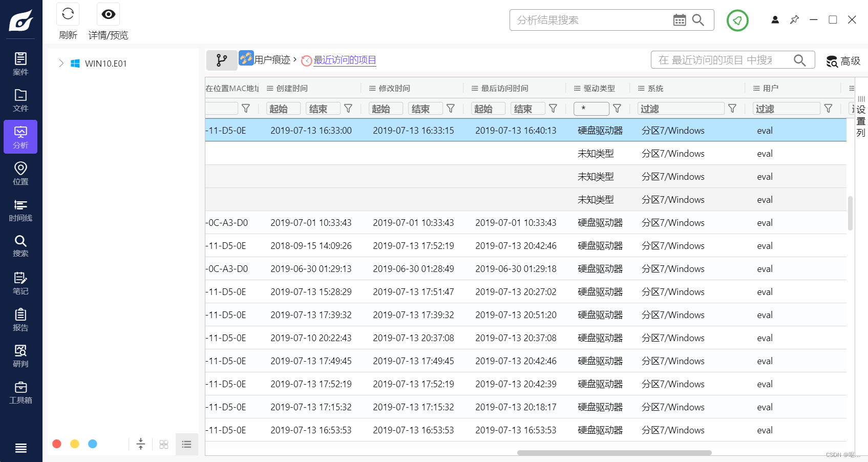Click Created Time end (结束) field
Viewport: 868px width, 462px height.
pos(323,109)
